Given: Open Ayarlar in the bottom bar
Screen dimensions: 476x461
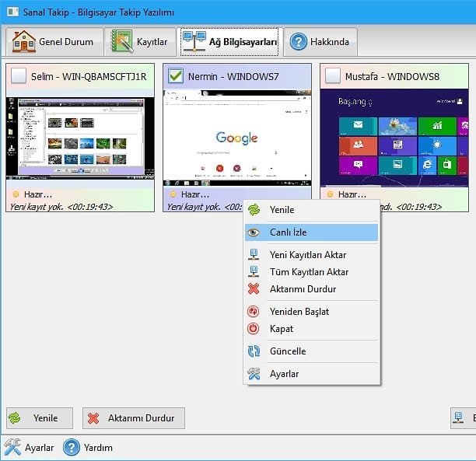Looking at the screenshot, I should point(29,448).
